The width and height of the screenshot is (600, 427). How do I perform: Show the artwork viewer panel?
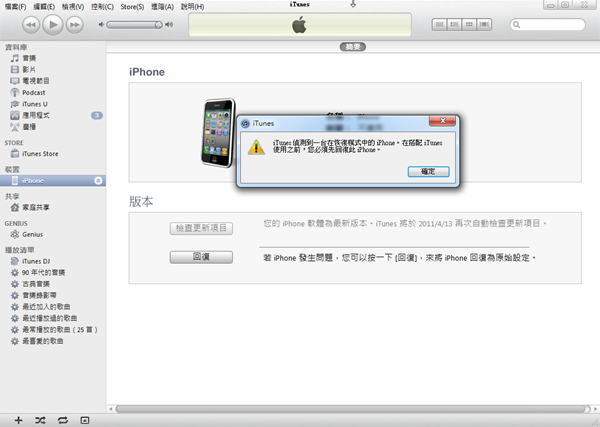tap(85, 420)
